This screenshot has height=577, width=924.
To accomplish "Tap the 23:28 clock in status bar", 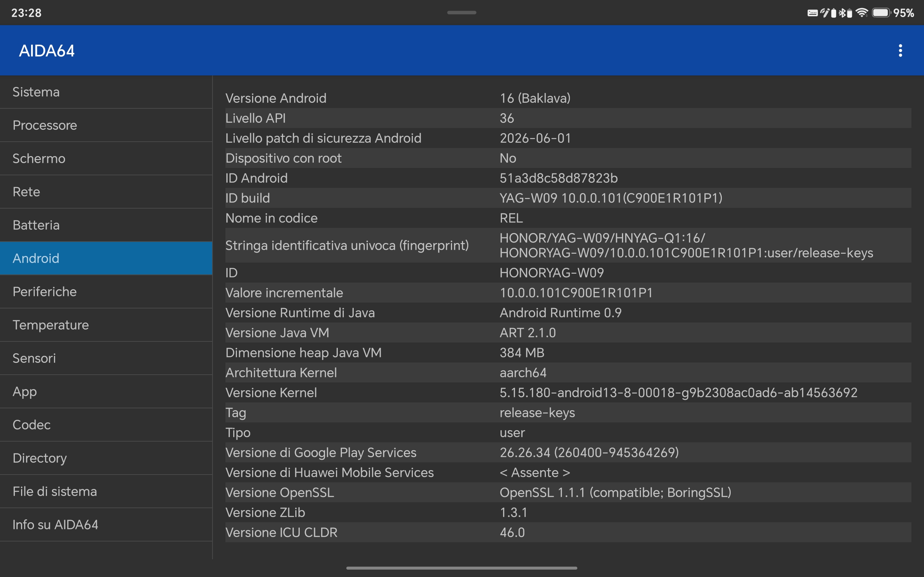I will coord(26,13).
